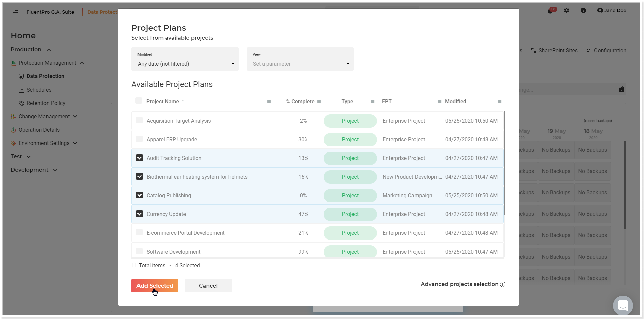Screen dimensions: 644x319
Task: Collapse the Production section chevron
Action: 49,50
